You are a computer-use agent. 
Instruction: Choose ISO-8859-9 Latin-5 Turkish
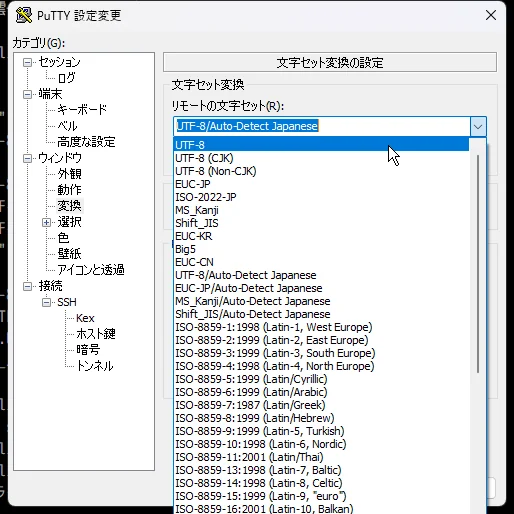[321, 431]
